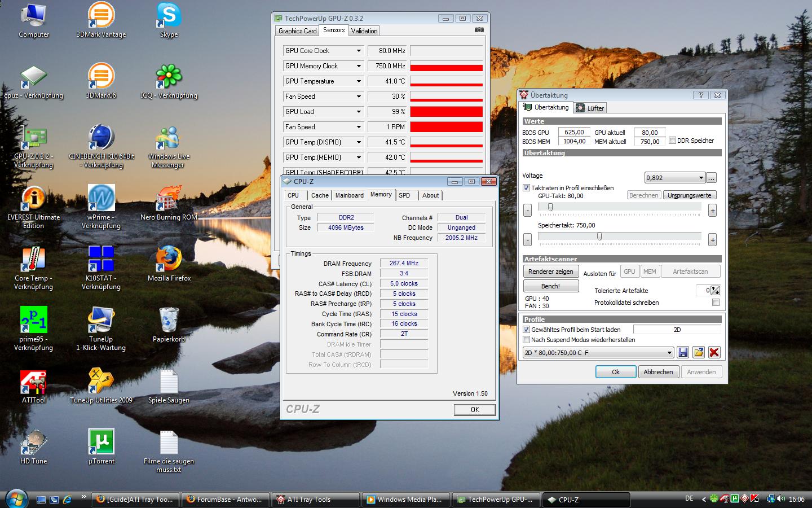
Task: Switch to CPU-Z SPD tab
Action: coord(404,195)
